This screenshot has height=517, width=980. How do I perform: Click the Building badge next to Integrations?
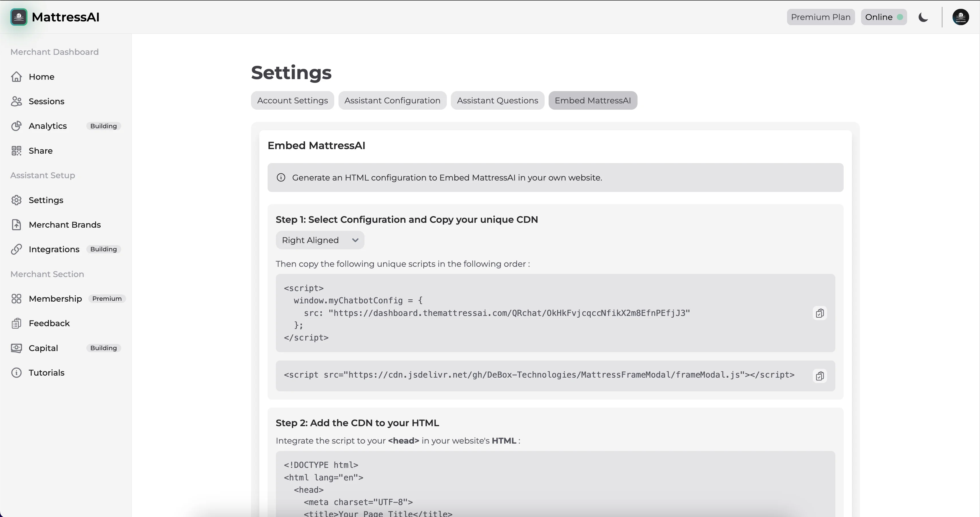click(x=103, y=249)
